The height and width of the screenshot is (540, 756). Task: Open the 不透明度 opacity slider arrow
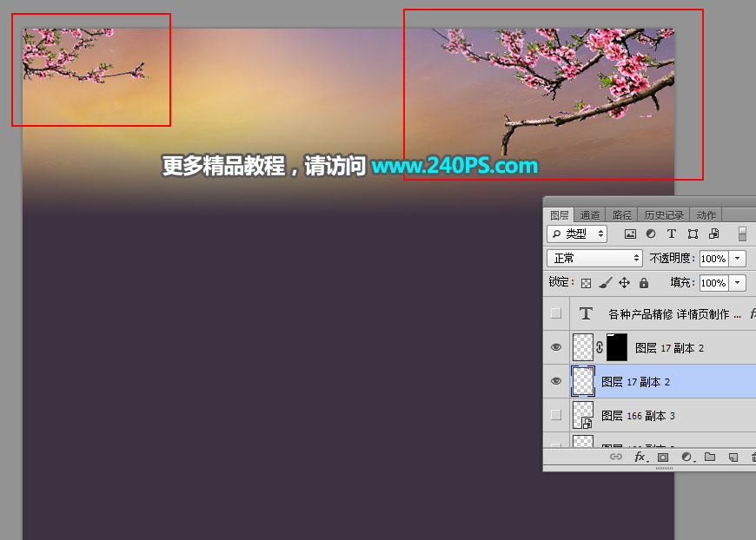(x=738, y=259)
